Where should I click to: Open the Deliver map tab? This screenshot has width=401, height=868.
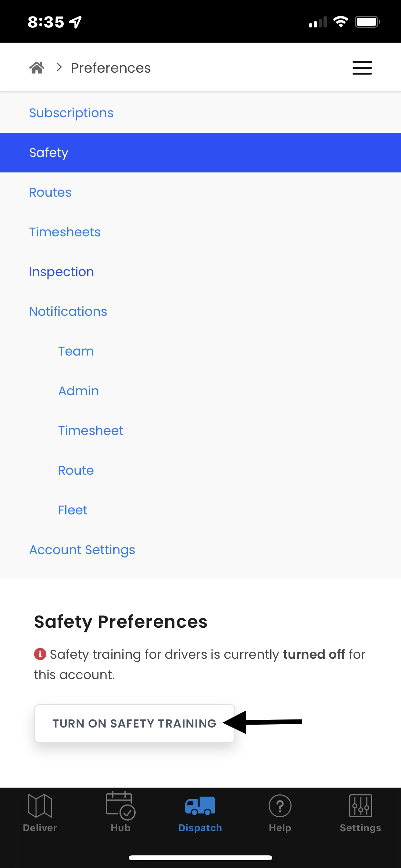pyautogui.click(x=40, y=812)
